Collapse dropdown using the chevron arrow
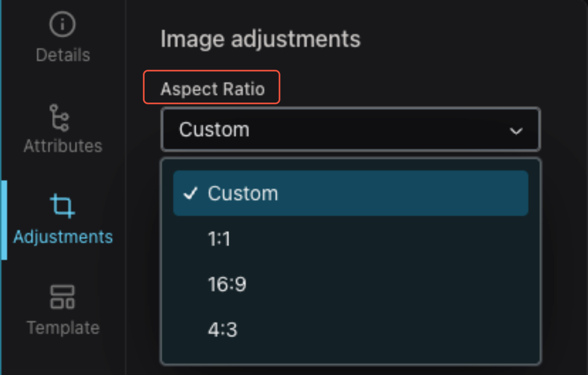588x375 pixels. click(516, 131)
